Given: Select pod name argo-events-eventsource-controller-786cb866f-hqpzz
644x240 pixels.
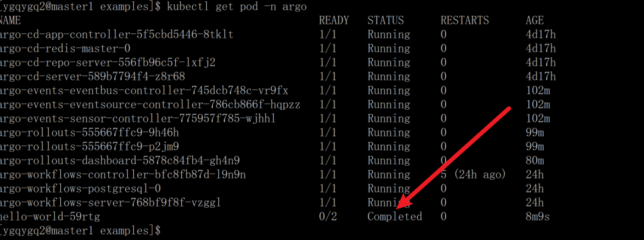Looking at the screenshot, I should click(x=150, y=105).
